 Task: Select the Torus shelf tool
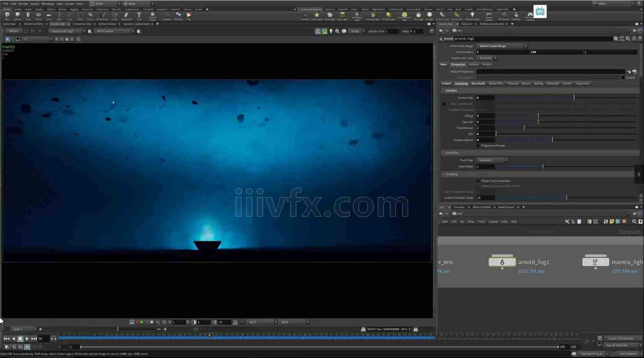[38, 16]
